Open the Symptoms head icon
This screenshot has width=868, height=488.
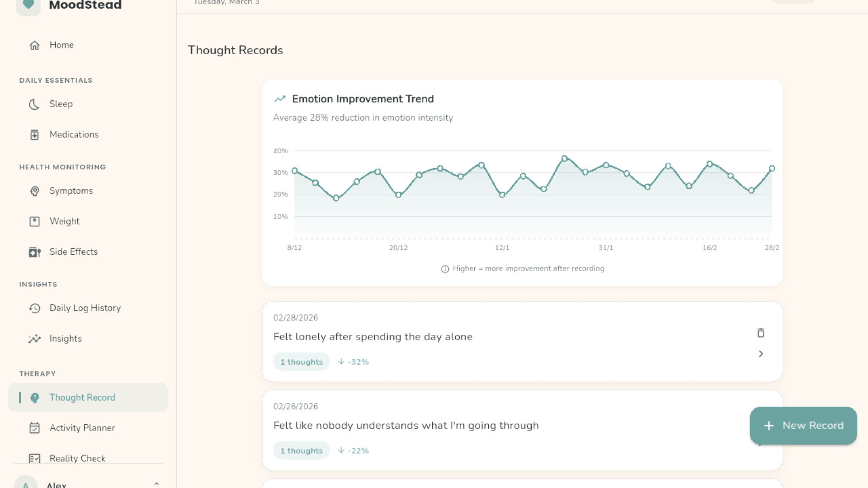click(34, 191)
